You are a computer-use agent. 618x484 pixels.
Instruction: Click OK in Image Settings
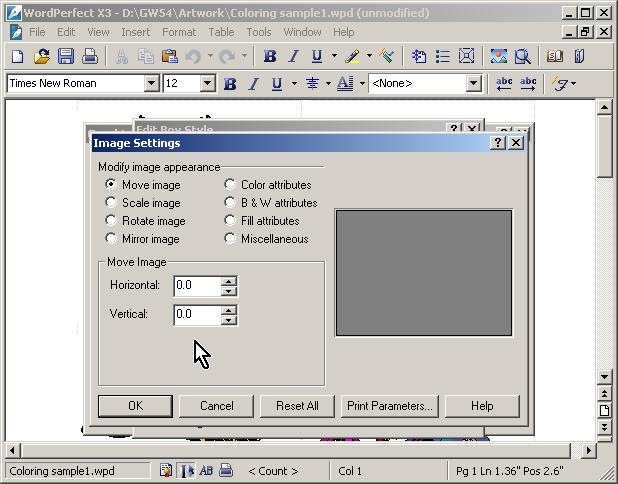135,406
